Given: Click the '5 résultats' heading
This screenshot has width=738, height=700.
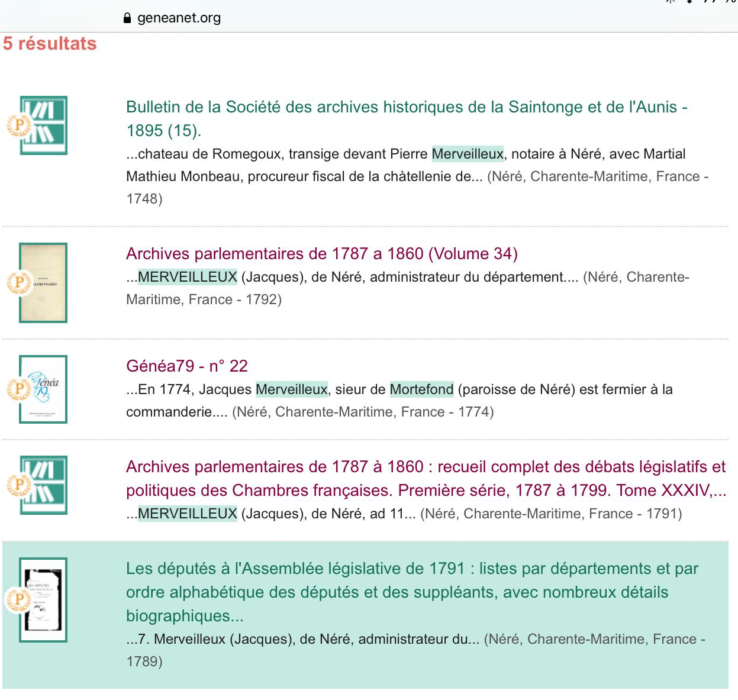Looking at the screenshot, I should (50, 43).
